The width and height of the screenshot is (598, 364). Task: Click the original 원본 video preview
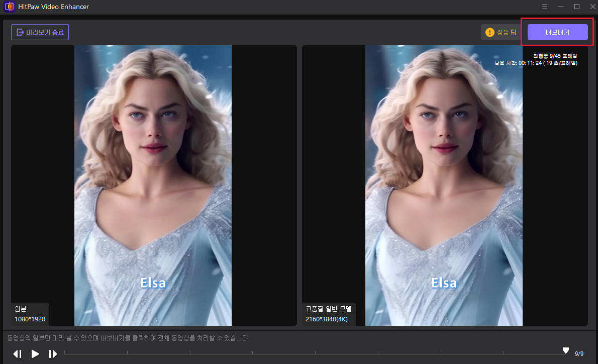pyautogui.click(x=153, y=186)
